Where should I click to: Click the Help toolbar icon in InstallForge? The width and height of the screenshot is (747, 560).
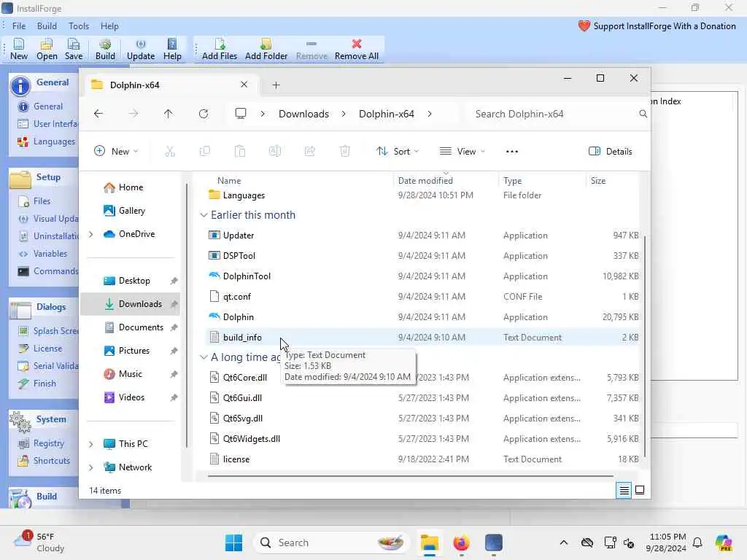tap(172, 50)
